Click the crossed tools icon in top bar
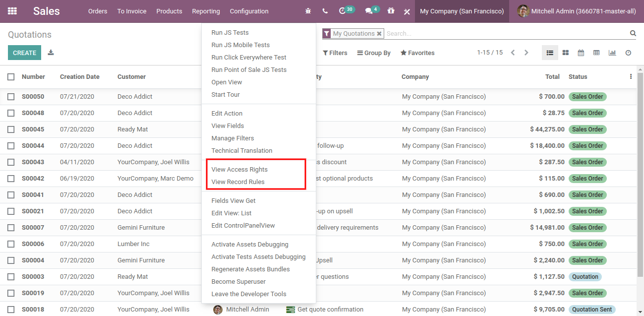Image resolution: width=644 pixels, height=316 pixels. click(407, 11)
